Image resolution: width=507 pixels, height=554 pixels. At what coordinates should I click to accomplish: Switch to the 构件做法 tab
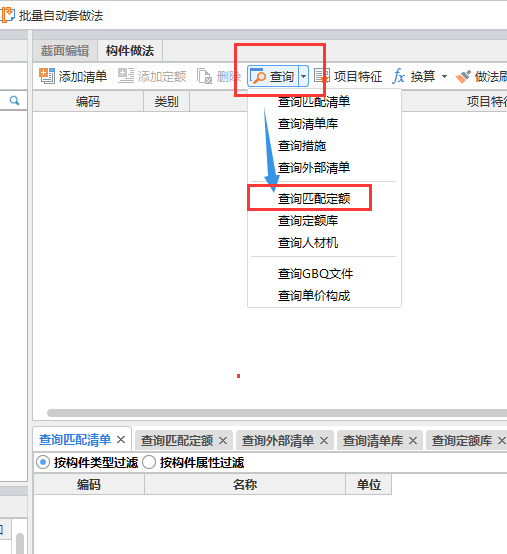[x=130, y=51]
